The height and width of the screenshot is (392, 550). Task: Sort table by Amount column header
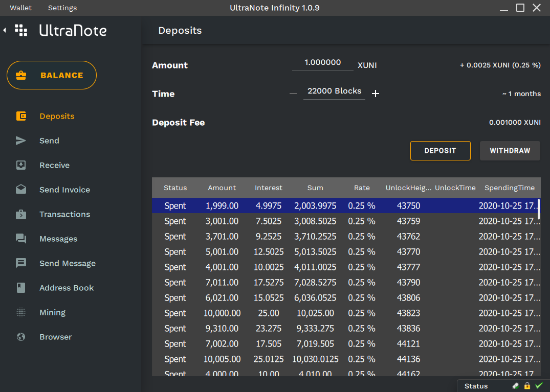222,188
